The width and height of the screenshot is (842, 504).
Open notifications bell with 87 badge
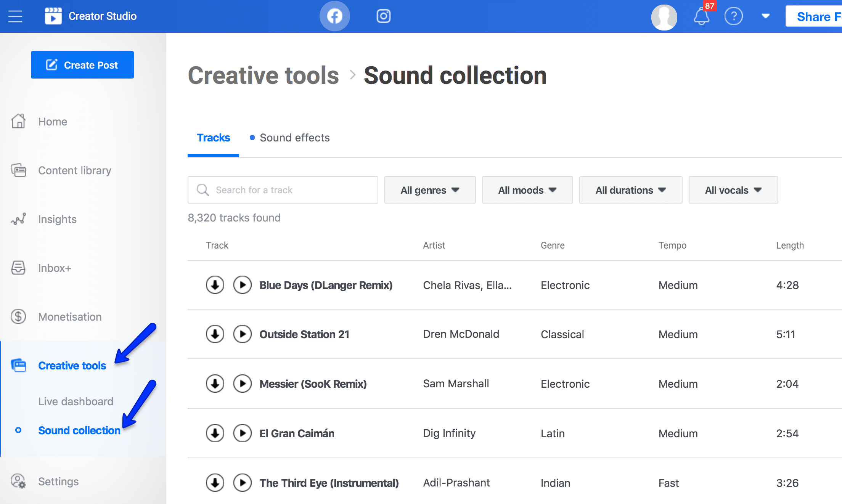tap(702, 16)
